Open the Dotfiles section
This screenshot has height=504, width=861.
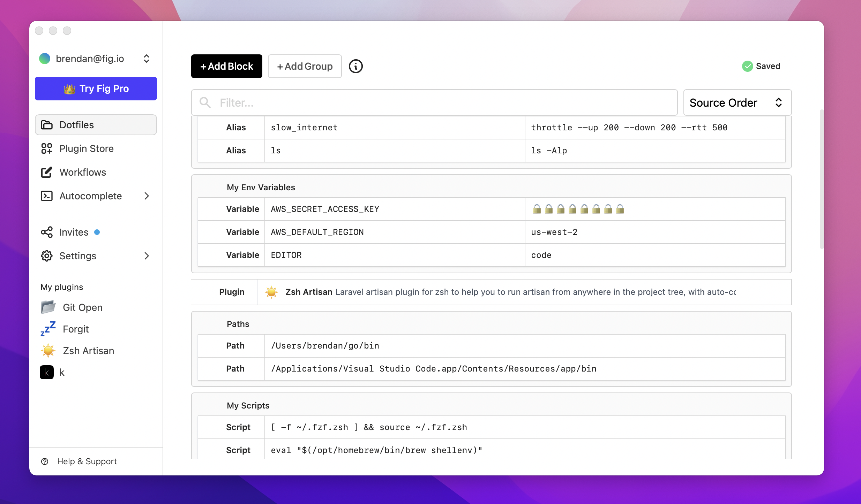96,125
